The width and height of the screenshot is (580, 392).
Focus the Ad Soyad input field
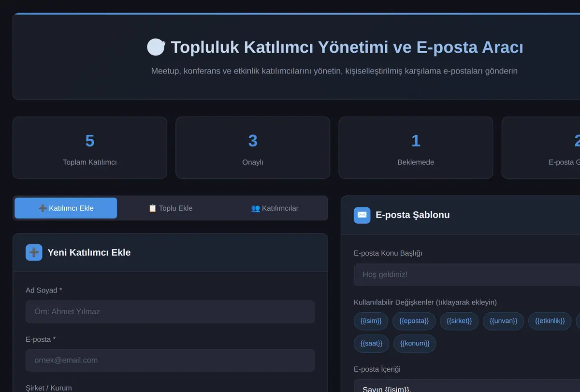pyautogui.click(x=170, y=312)
